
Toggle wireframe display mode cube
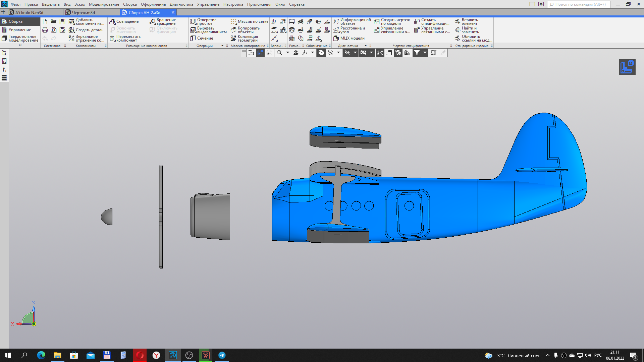330,53
